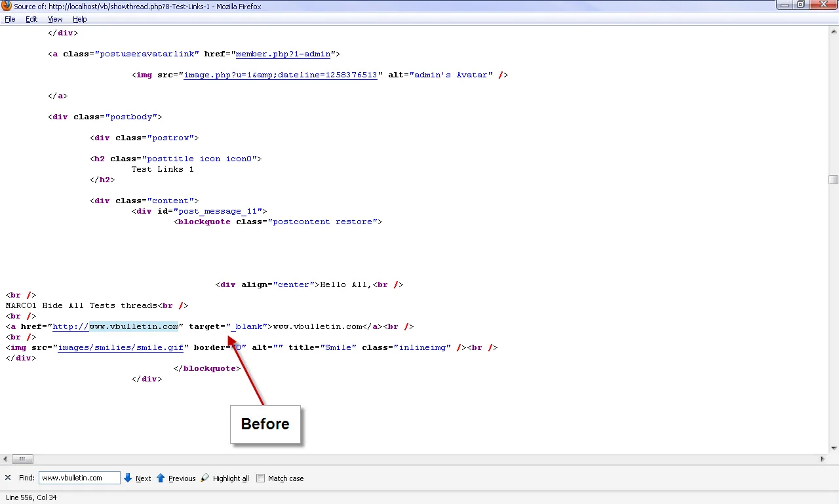Screen dimensions: 839x504
Task: Close the find bar with the X icon
Action: pos(8,478)
